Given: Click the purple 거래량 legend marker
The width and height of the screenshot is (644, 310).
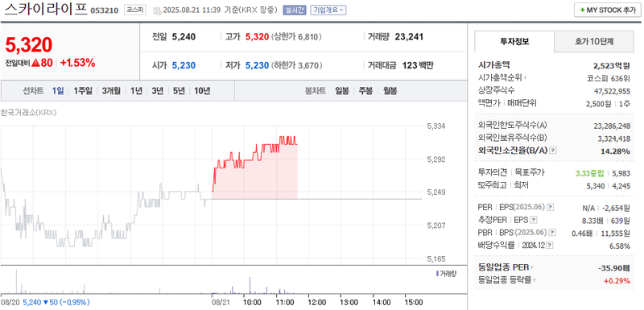Looking at the screenshot, I should point(437,273).
